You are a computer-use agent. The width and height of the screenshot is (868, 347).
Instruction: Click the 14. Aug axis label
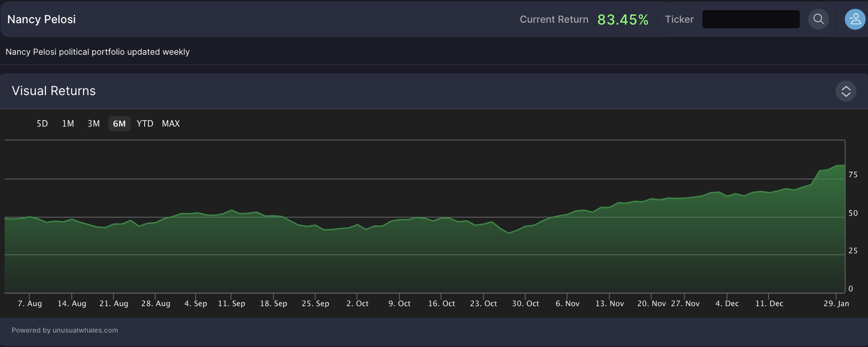(72, 303)
